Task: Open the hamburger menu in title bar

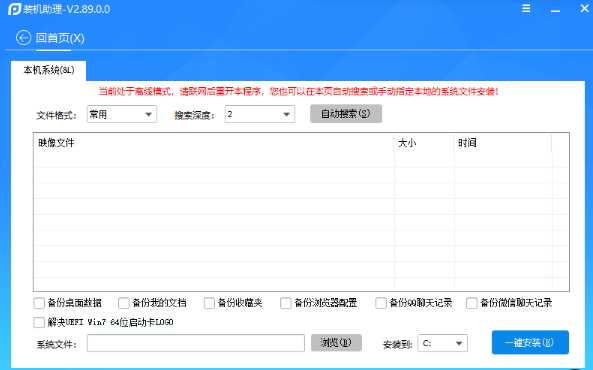Action: (526, 8)
